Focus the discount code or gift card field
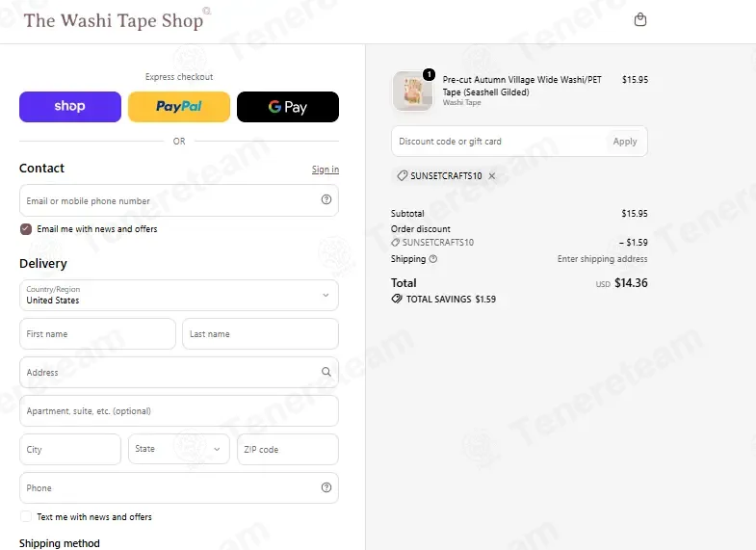 498,142
